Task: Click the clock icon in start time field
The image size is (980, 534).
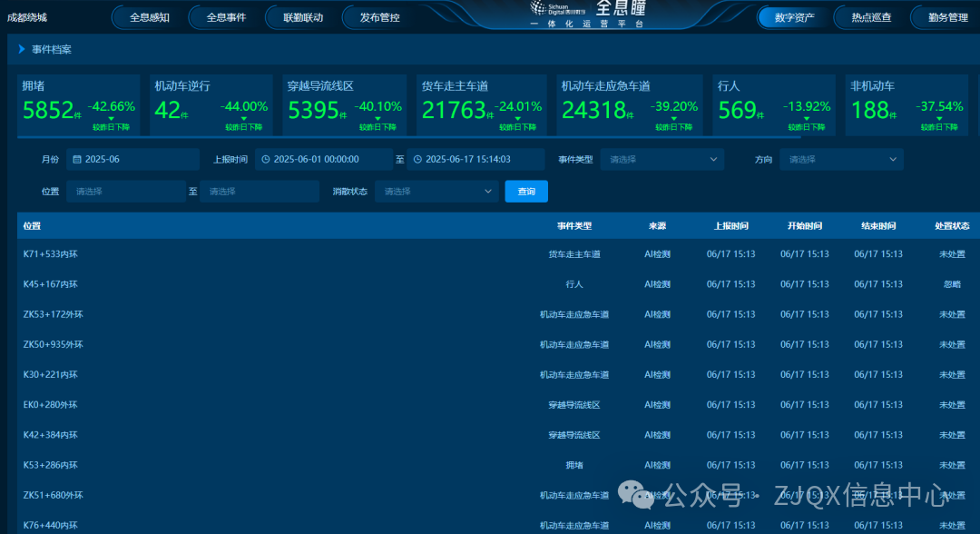Action: (x=266, y=160)
